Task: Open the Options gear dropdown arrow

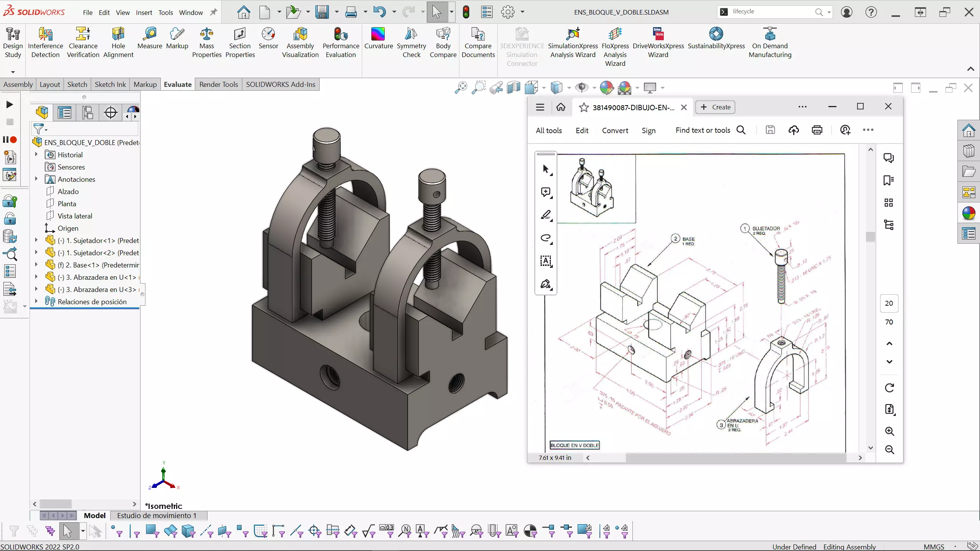Action: click(x=522, y=12)
